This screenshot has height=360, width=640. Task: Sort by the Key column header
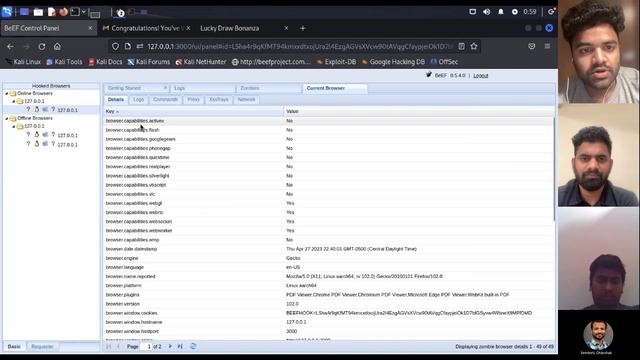click(193, 111)
